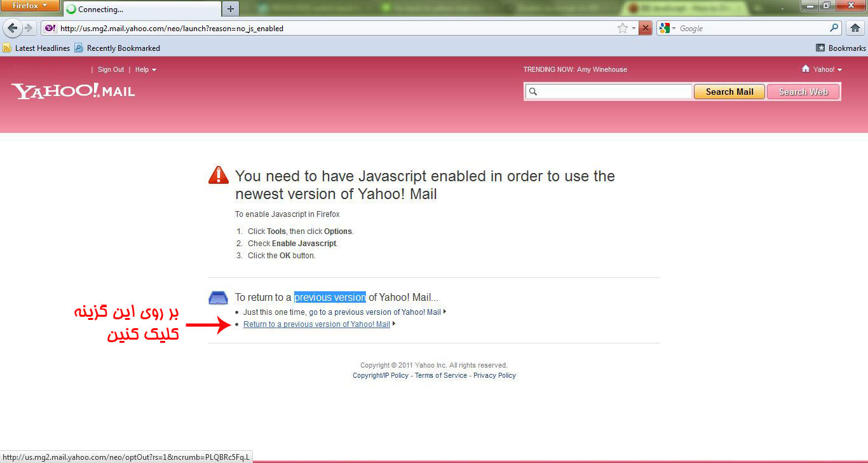Click the Yahoo! Mail logo

[x=73, y=91]
